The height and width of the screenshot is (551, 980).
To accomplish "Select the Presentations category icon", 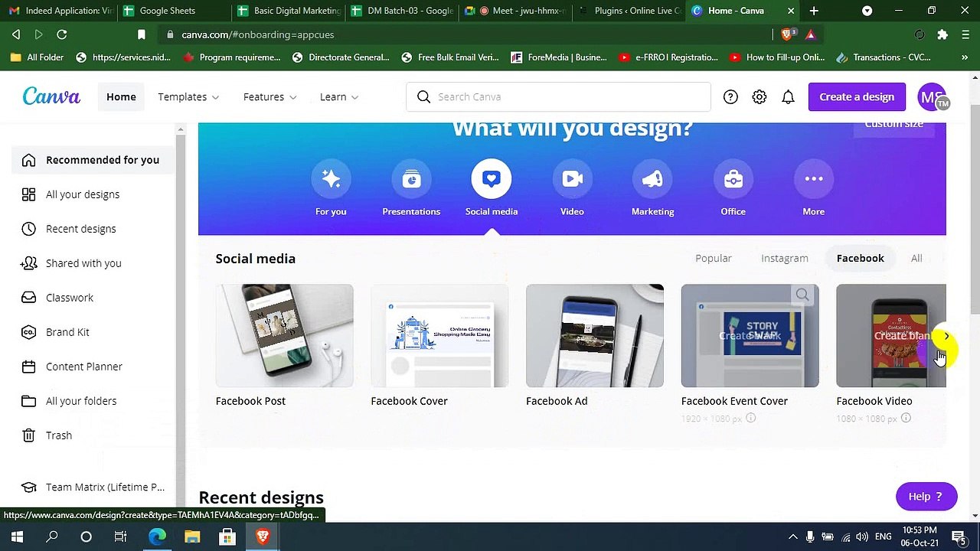I will tap(411, 179).
